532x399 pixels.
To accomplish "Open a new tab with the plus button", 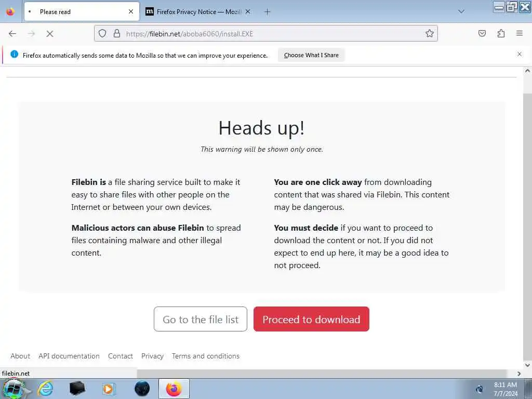I will (268, 12).
